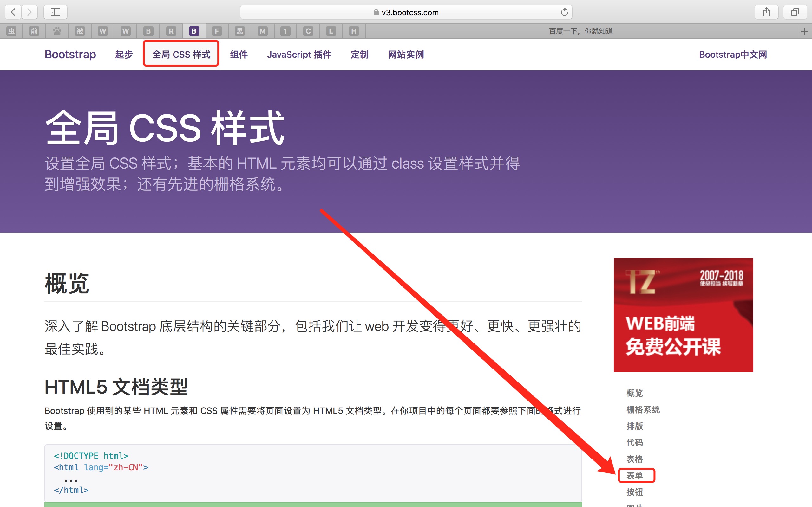The image size is (812, 507).
Task: Jump to 表单 in the sidebar
Action: pos(634,475)
